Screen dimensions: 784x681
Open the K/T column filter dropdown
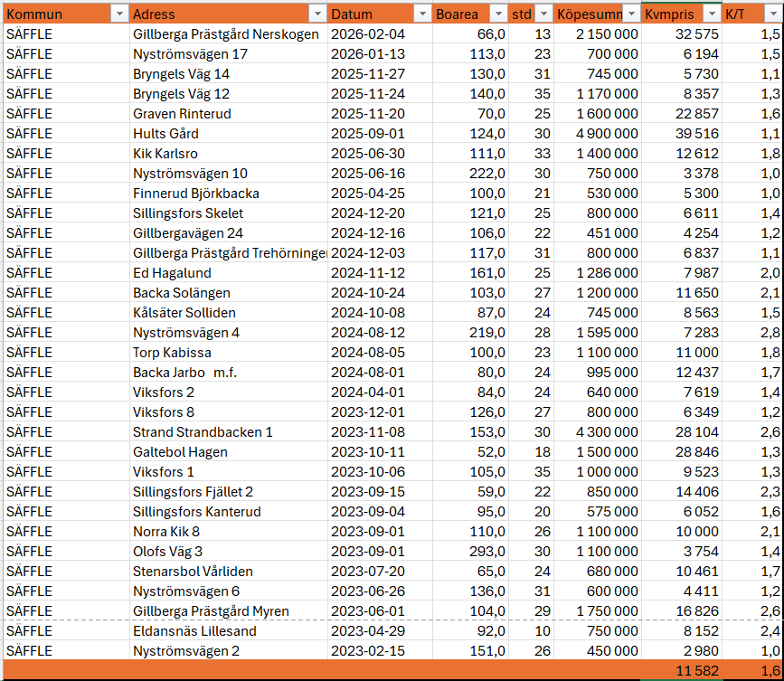(772, 14)
